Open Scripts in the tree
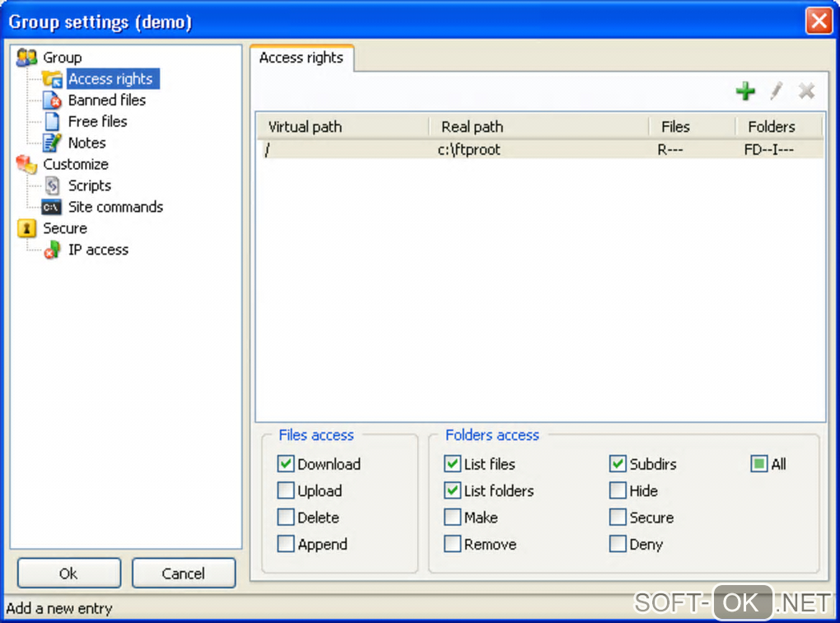Viewport: 840px width, 623px height. [90, 185]
